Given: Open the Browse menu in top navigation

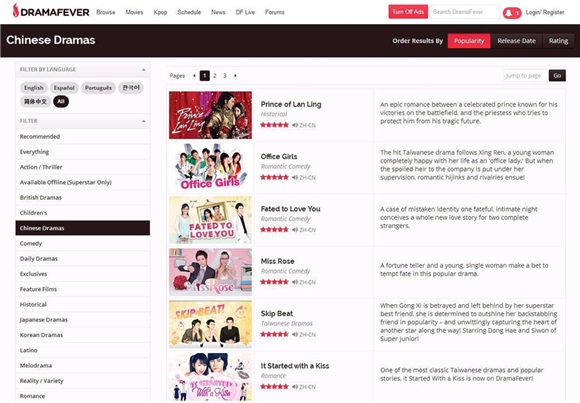Looking at the screenshot, I should (x=106, y=12).
